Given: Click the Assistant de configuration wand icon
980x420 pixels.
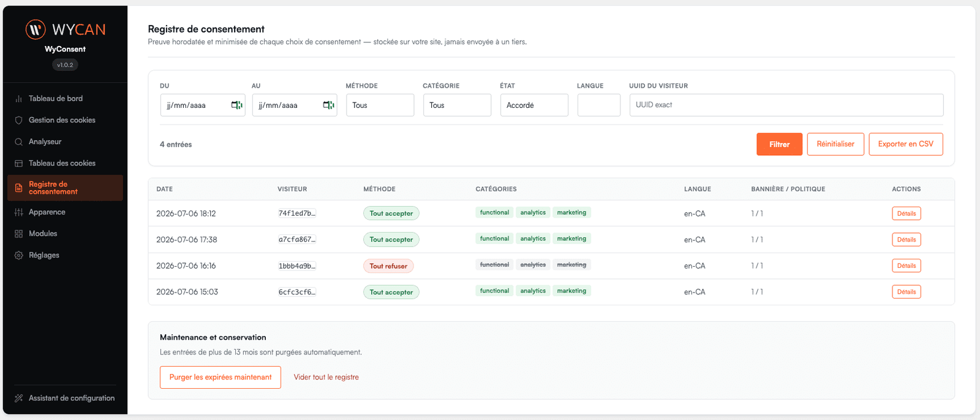Looking at the screenshot, I should 18,398.
